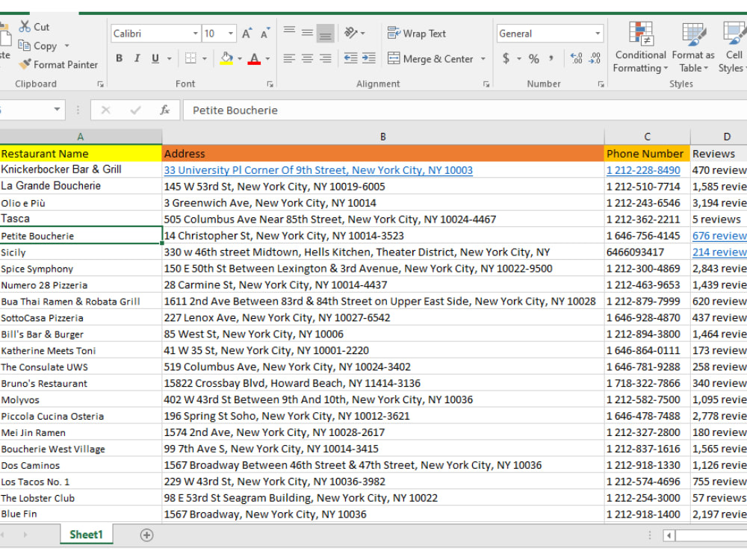Enable Wrap Text formatting
This screenshot has height=560, width=747.
click(416, 34)
